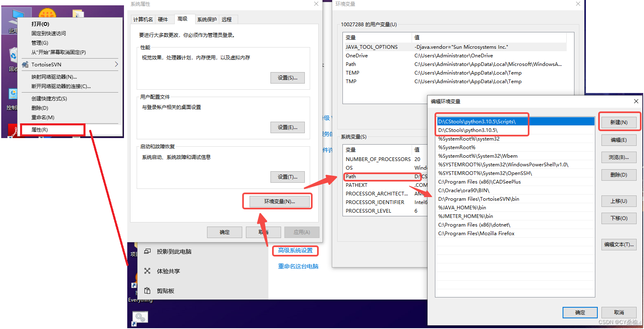Select the C:\Program Files\Mozilla Firefox entry
The height and width of the screenshot is (329, 644).
pos(515,234)
